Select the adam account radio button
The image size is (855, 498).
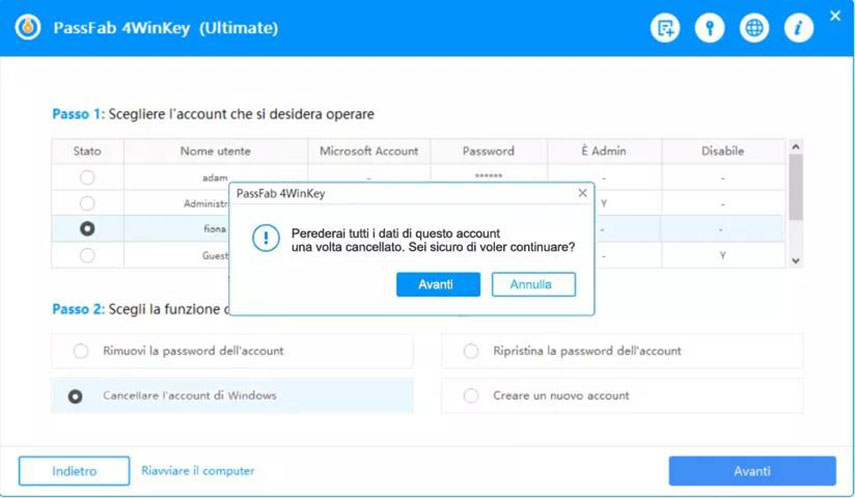(x=87, y=177)
